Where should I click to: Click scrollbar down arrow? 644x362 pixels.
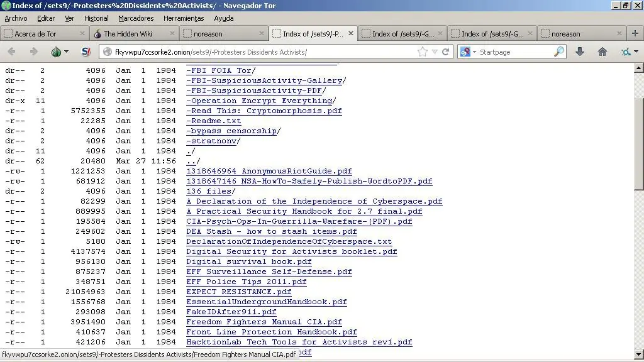click(639, 354)
